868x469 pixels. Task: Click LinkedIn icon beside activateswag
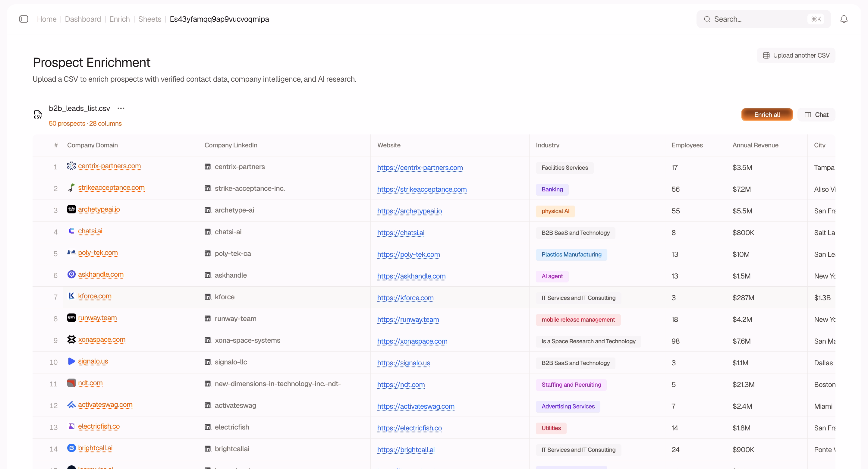[x=208, y=405]
